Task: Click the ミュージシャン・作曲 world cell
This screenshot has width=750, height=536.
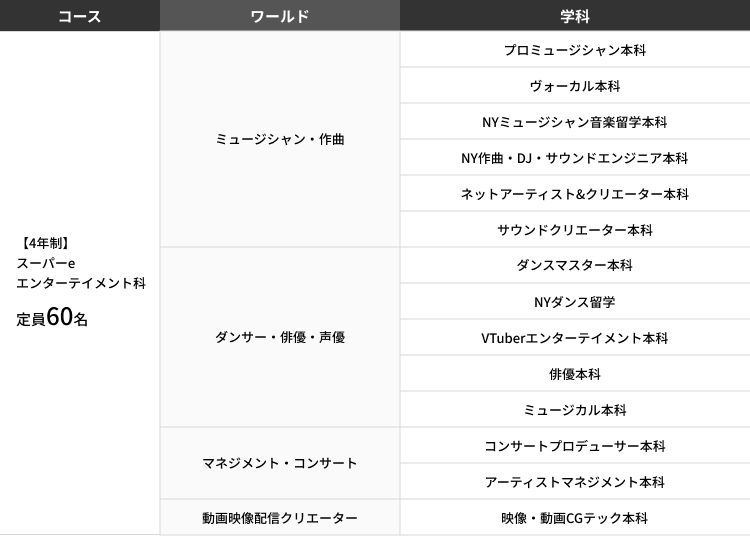Action: [280, 140]
